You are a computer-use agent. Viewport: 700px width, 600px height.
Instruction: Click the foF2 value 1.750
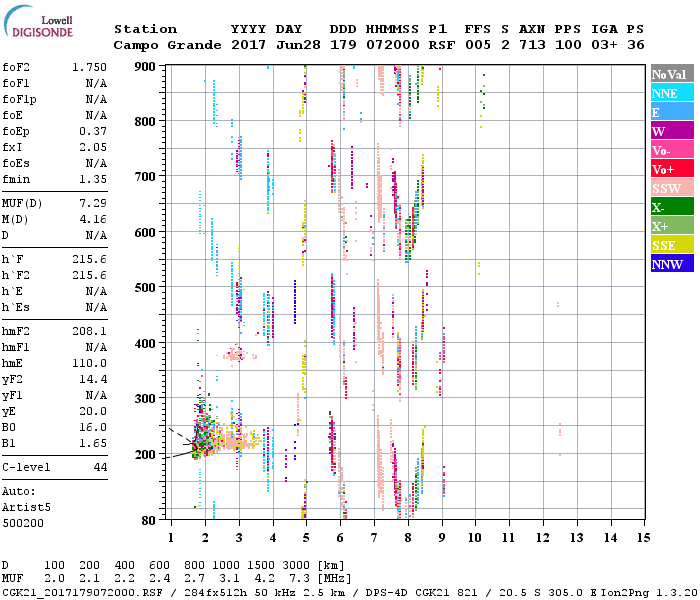click(89, 67)
